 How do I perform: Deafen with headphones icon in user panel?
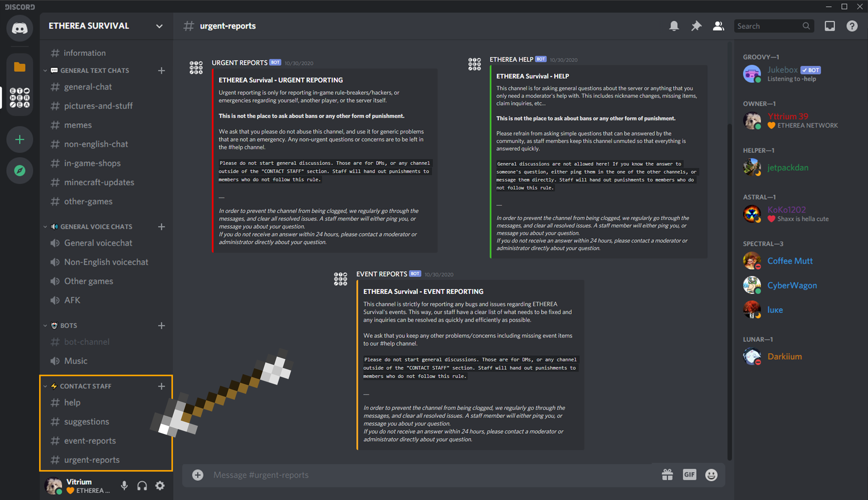coord(142,485)
